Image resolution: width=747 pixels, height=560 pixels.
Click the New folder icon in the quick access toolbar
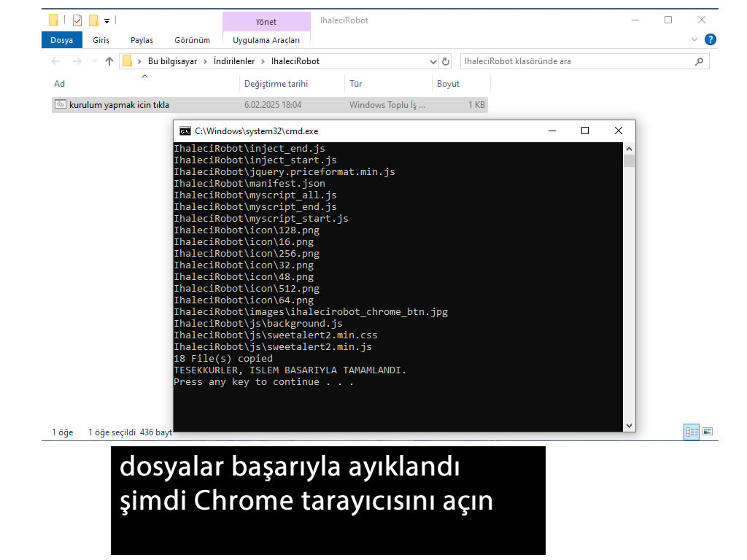tap(94, 20)
